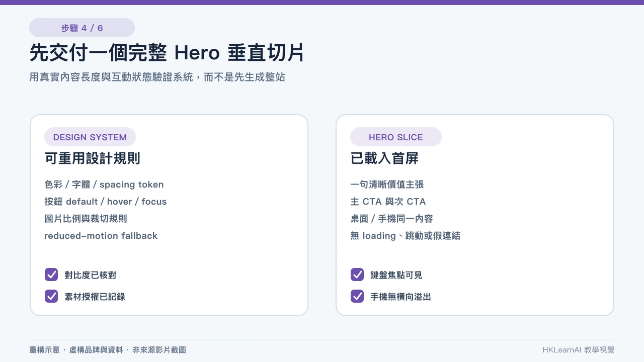Toggle the 素材授權已記錄 checkbox

tap(51, 296)
